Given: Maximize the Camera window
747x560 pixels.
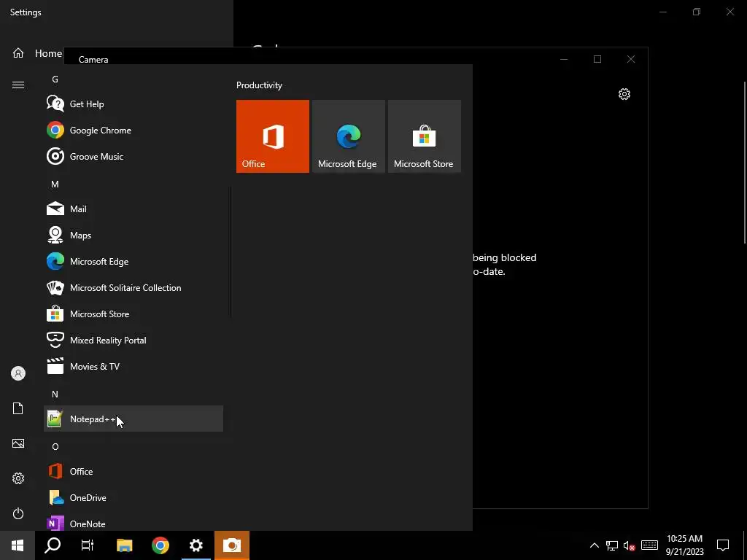Looking at the screenshot, I should [x=597, y=59].
